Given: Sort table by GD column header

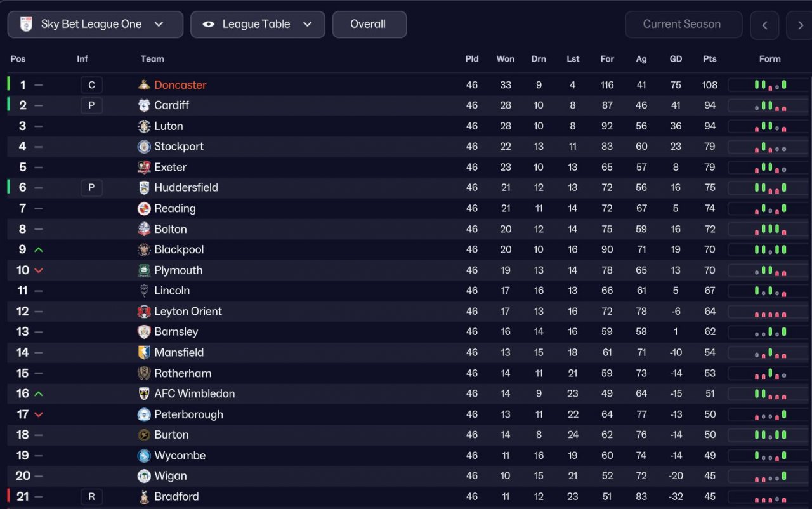Looking at the screenshot, I should coord(676,59).
